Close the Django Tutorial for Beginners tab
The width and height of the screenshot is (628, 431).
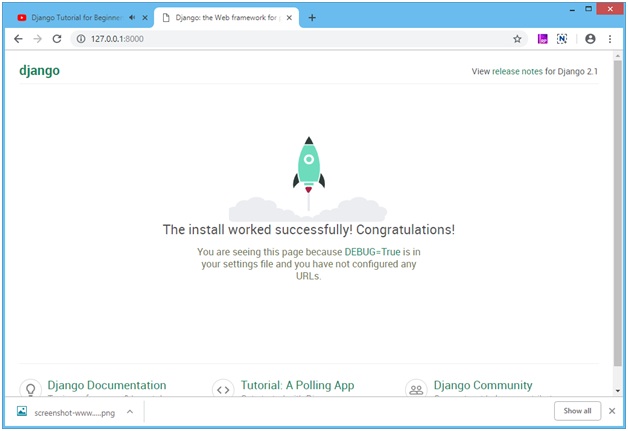click(145, 18)
